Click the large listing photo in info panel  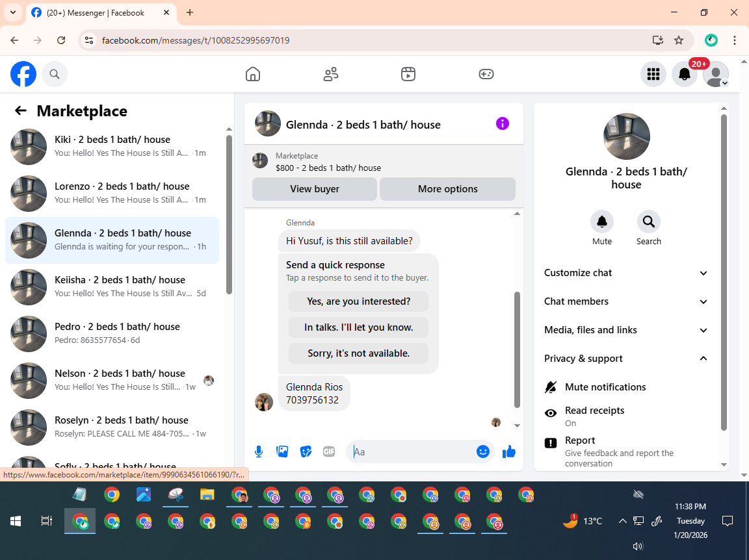[626, 136]
